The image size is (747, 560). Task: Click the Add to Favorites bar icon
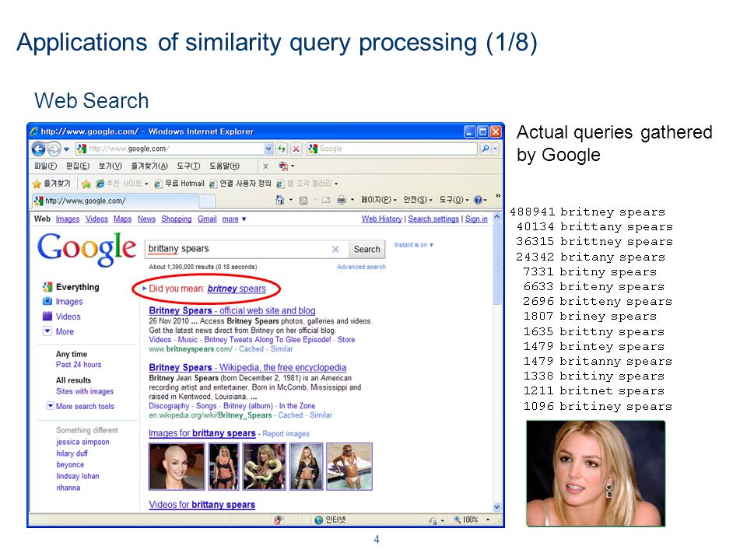86,184
